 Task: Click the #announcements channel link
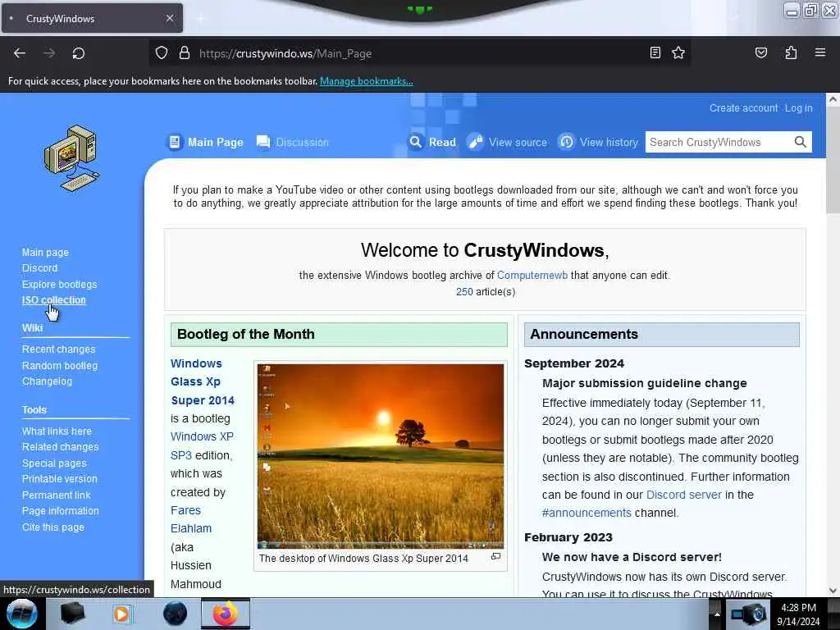coord(587,513)
